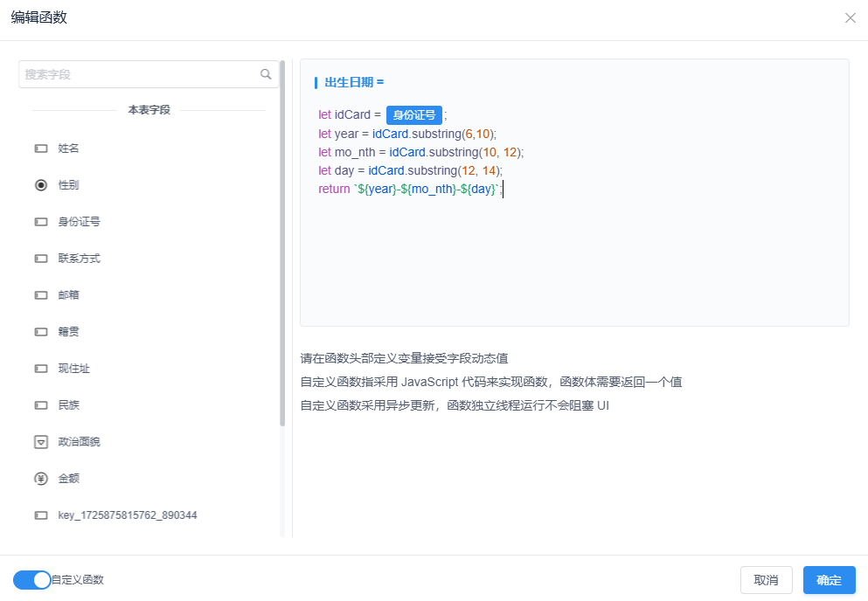Click the 身份证号 tag in code editor
868x601 pixels.
[x=413, y=114]
